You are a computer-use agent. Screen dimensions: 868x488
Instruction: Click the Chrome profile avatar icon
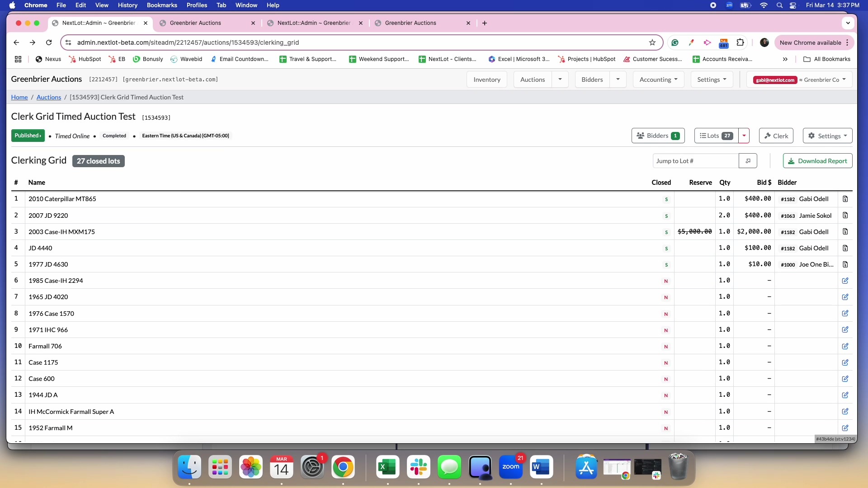764,42
